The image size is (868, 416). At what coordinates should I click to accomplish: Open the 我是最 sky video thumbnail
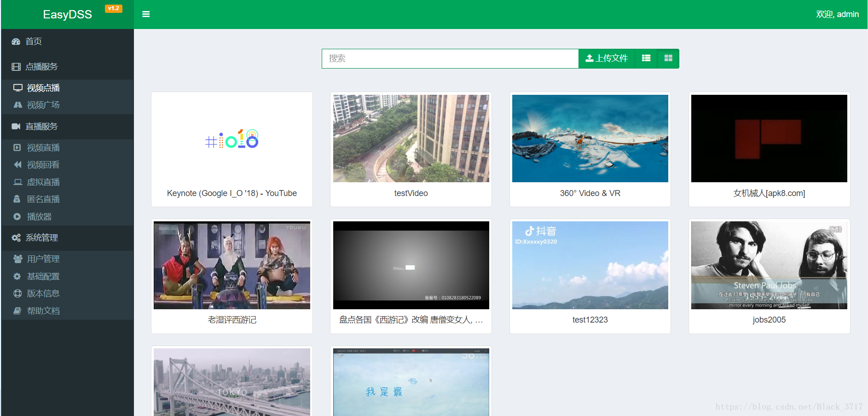411,382
